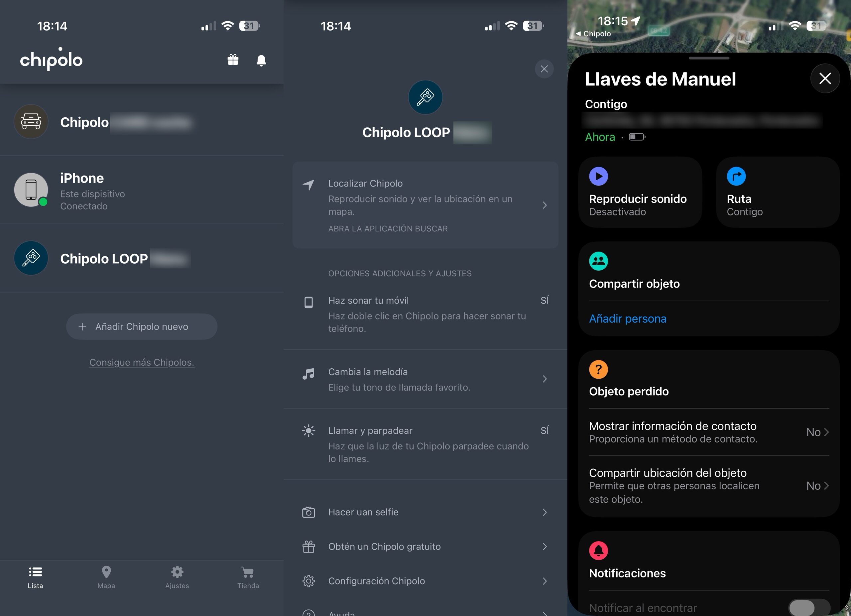The height and width of the screenshot is (616, 851).
Task: Tap the phone icon beside Haz sonar tu móvil
Action: click(308, 303)
